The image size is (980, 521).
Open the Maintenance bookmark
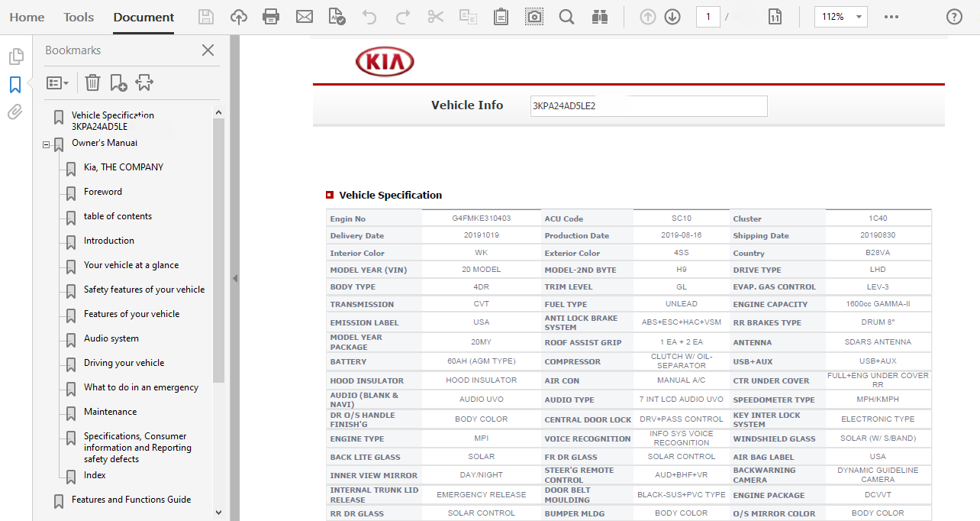110,412
